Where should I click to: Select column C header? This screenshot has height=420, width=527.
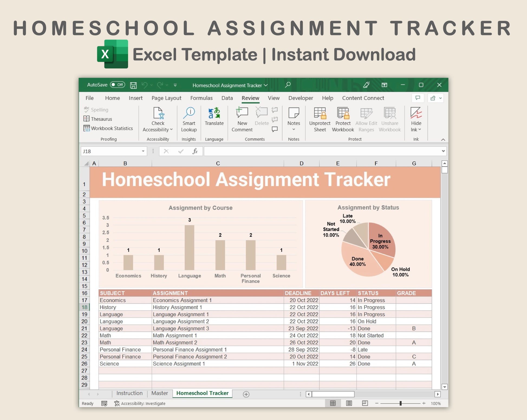pyautogui.click(x=218, y=163)
